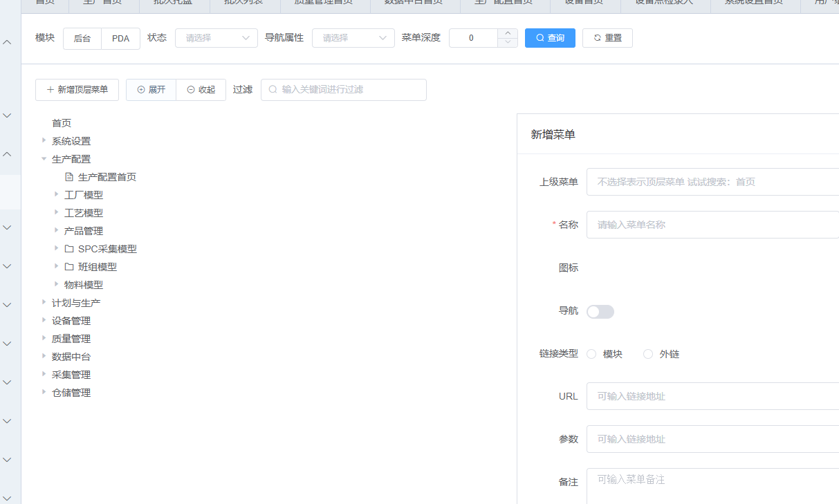Expand the 班组模型 node arrow
This screenshot has width=839, height=504.
[57, 266]
